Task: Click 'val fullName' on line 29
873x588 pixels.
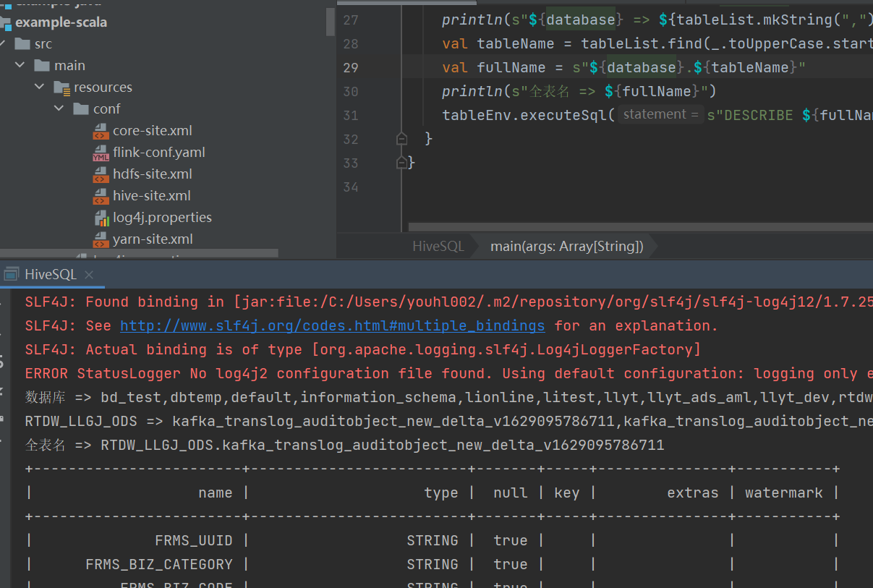Action: click(494, 67)
